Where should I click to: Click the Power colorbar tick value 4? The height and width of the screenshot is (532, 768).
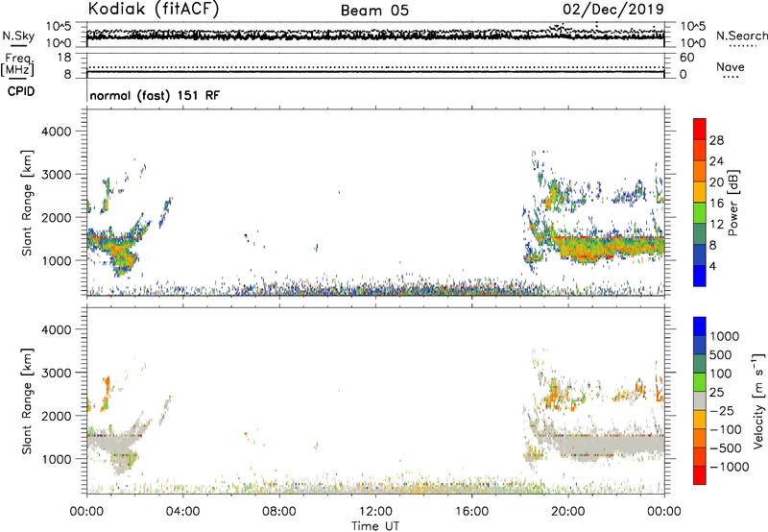point(713,267)
